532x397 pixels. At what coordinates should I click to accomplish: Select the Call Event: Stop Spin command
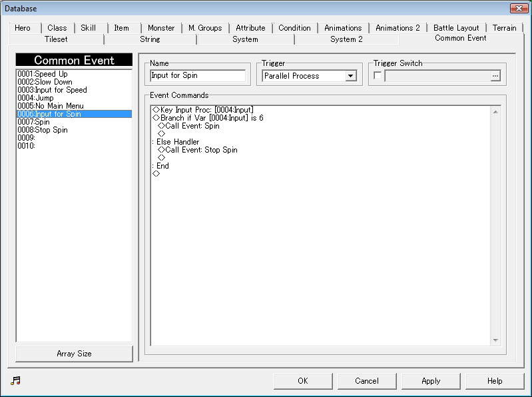click(201, 150)
